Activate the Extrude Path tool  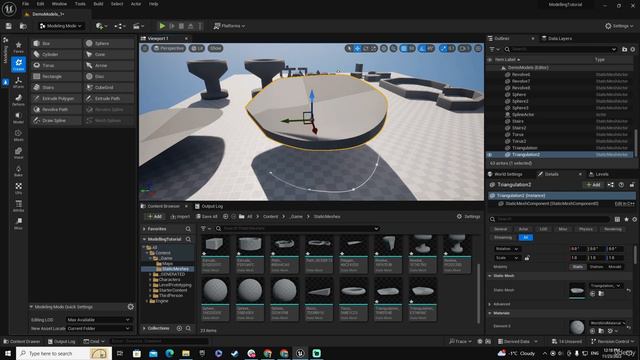[x=109, y=98]
